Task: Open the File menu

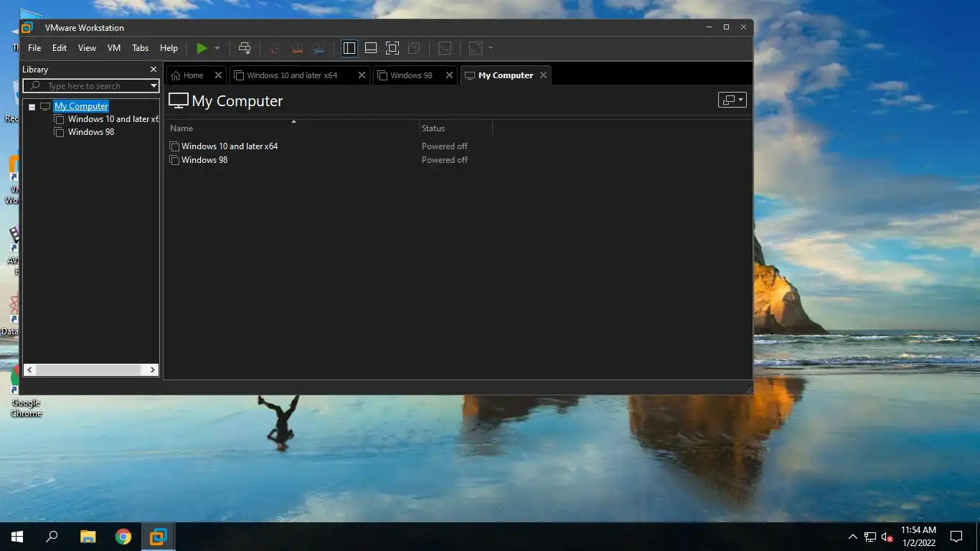Action: click(x=34, y=48)
